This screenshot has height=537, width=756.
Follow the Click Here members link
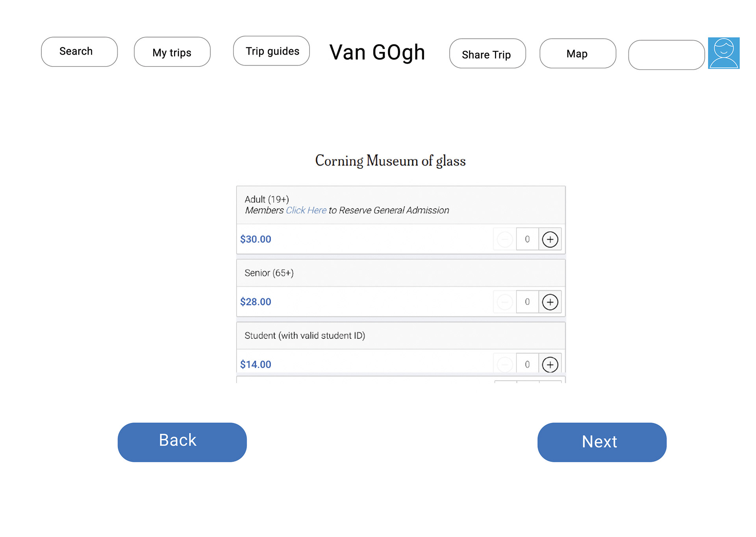point(306,210)
